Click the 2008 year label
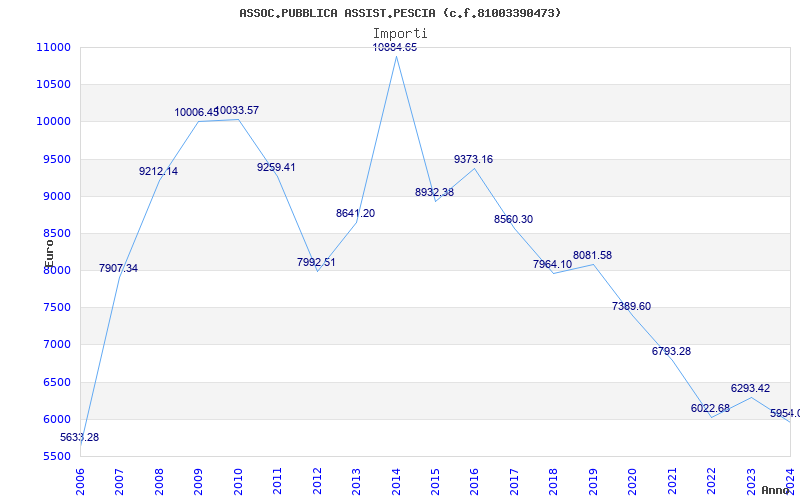The height and width of the screenshot is (500, 800). coord(159,482)
